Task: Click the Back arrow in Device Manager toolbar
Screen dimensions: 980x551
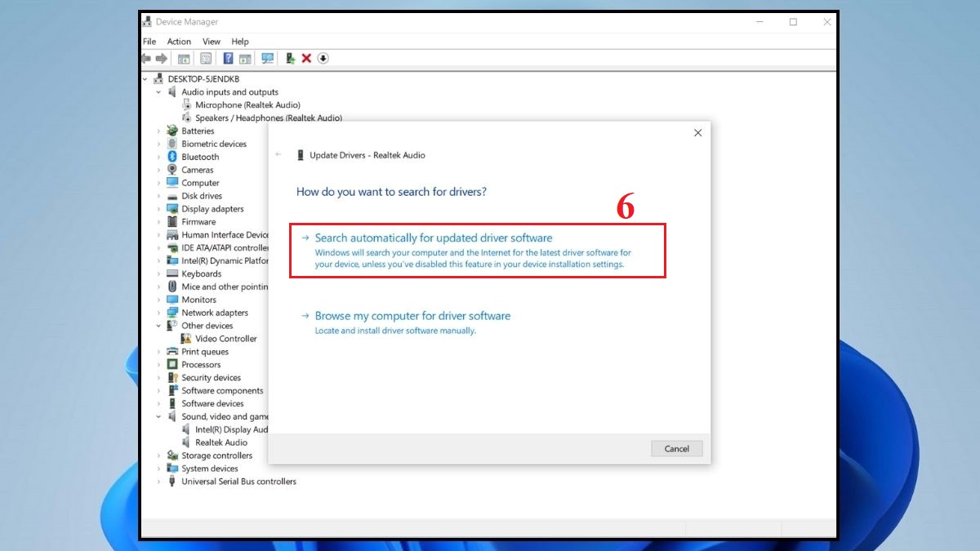Action: click(x=146, y=58)
